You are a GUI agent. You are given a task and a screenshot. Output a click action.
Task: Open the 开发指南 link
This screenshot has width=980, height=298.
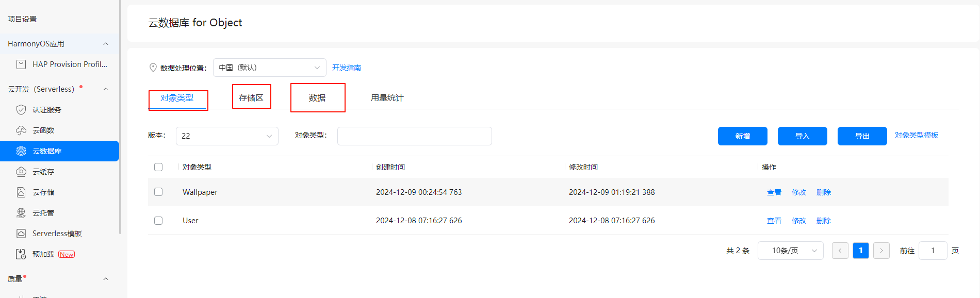click(346, 68)
